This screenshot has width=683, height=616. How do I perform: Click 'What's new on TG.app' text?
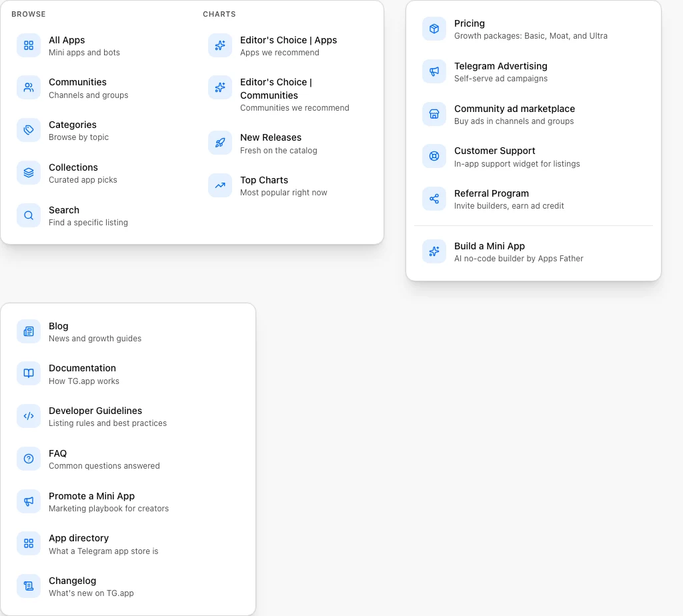pos(91,593)
